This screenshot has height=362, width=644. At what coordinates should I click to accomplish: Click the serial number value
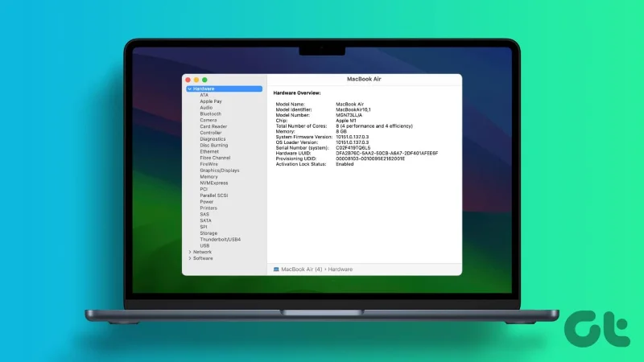tap(353, 148)
